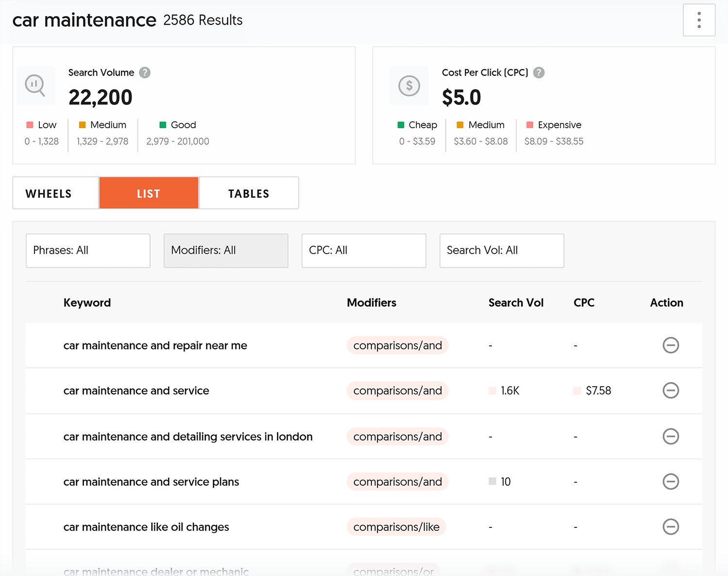Click the $7.58 CPC value

point(598,390)
